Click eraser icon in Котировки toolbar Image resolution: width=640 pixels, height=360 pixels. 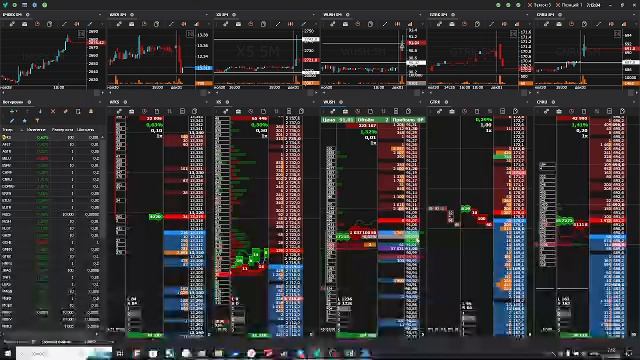[65, 111]
